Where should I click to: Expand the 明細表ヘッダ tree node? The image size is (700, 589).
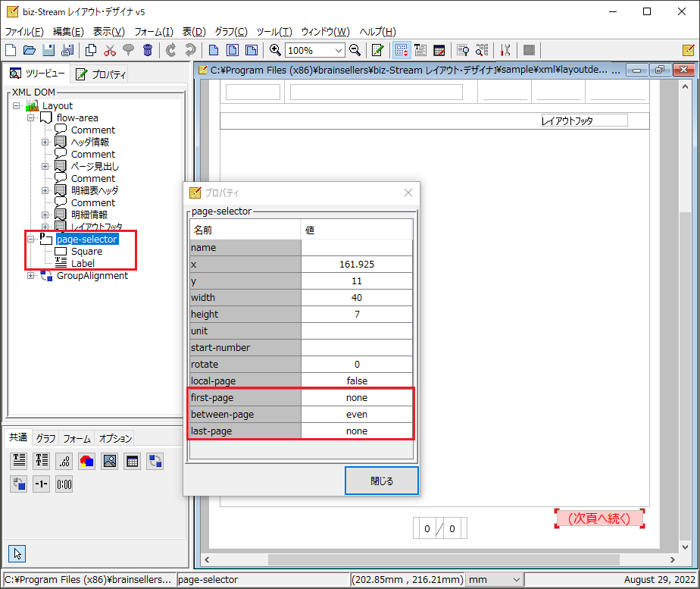(45, 191)
